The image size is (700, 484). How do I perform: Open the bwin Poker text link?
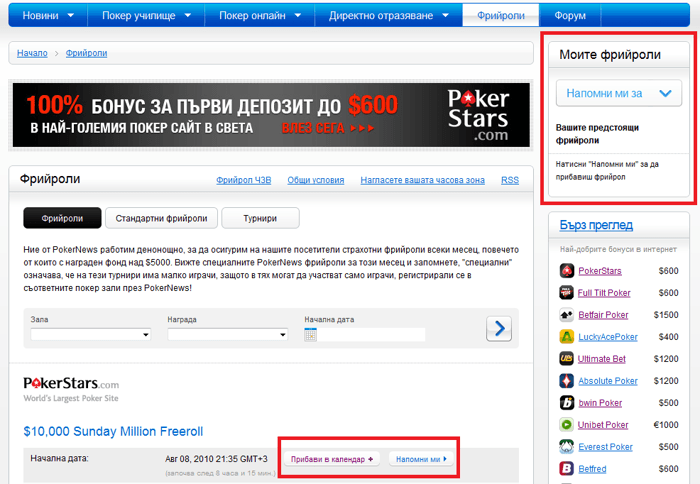point(600,403)
